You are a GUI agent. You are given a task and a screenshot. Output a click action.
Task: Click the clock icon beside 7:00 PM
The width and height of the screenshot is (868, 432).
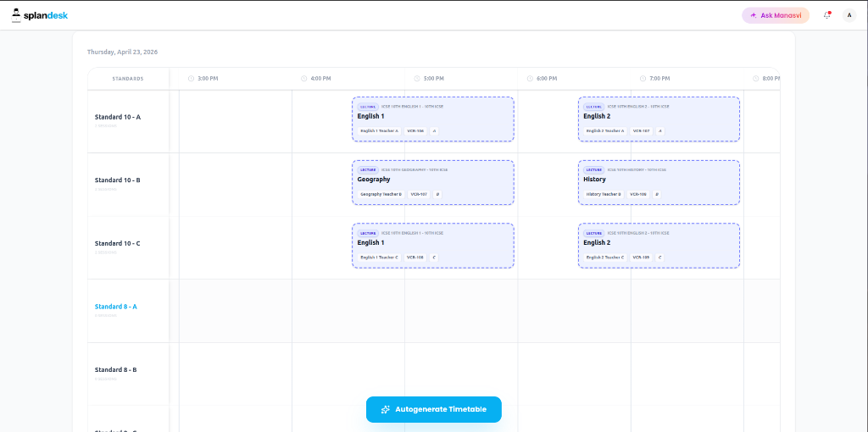click(643, 79)
